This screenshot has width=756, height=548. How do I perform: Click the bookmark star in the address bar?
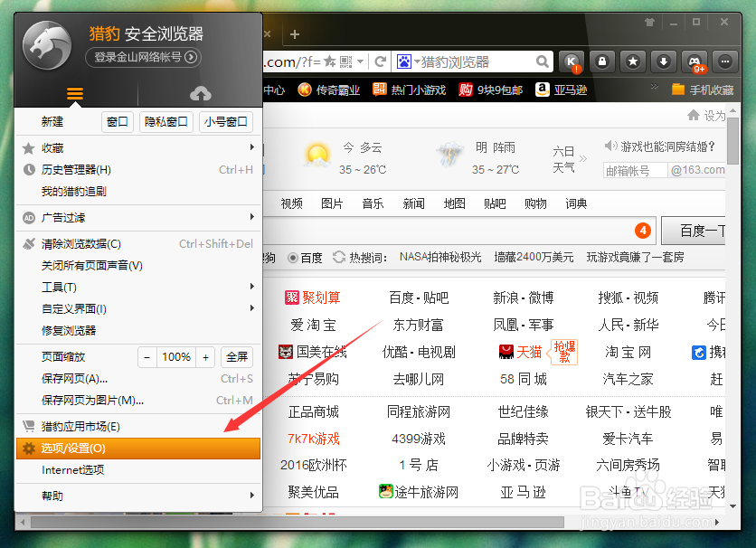pos(330,61)
